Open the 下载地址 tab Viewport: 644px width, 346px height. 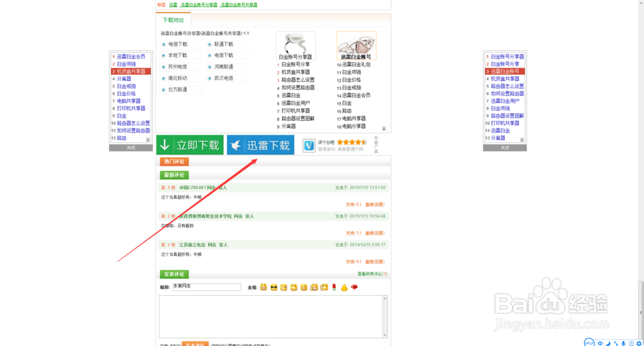(173, 20)
